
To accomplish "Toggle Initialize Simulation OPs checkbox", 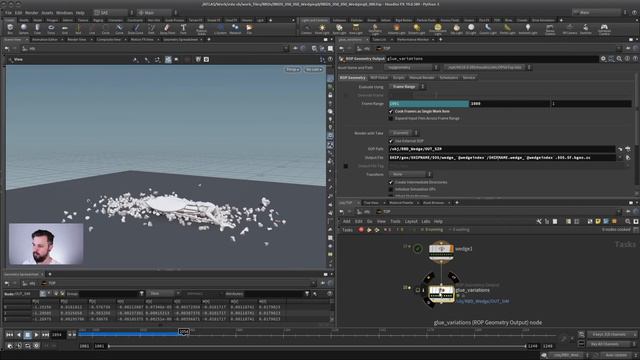I will point(391,189).
